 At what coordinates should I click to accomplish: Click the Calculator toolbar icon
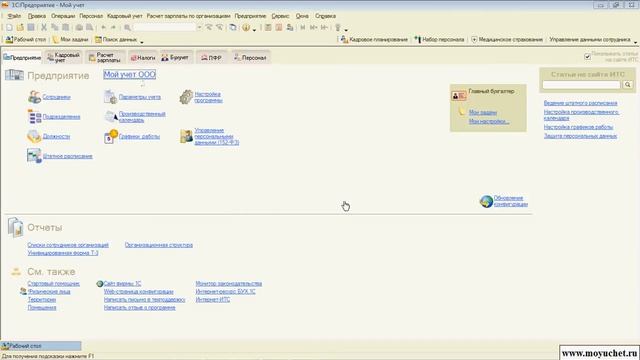click(268, 27)
